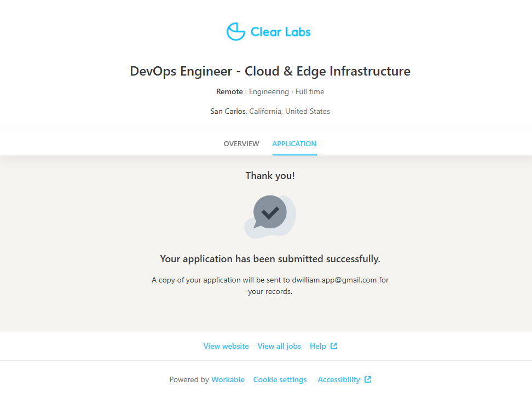Open the Accessibility link
Viewport: 532px width, 398px height.
click(339, 379)
